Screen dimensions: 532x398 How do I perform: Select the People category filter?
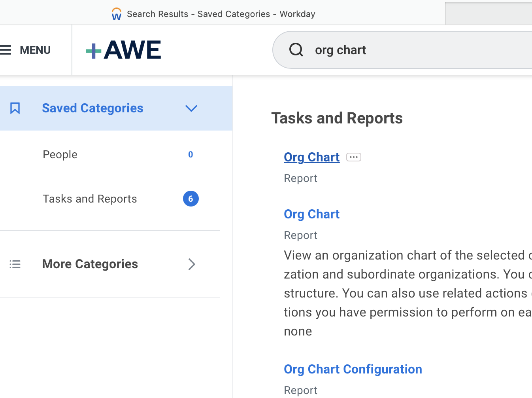(x=60, y=154)
